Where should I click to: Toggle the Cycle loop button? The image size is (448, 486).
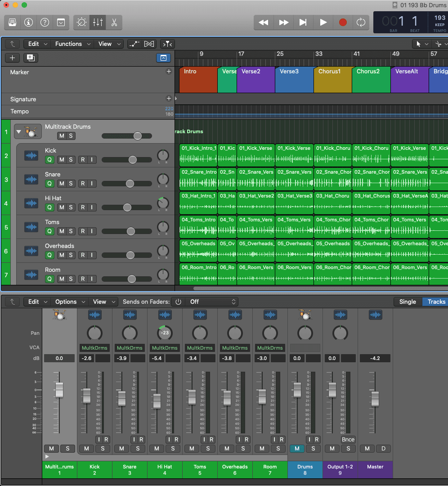[x=361, y=22]
